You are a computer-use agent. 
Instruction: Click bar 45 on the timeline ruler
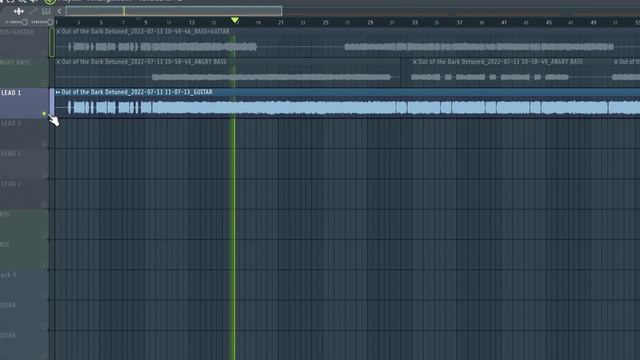(x=549, y=22)
